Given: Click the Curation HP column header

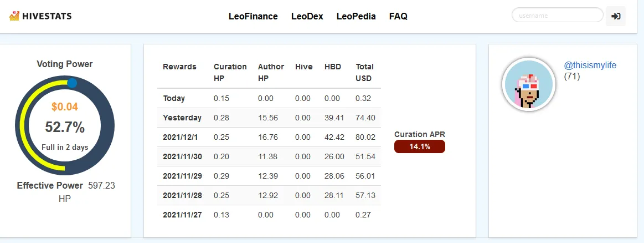Looking at the screenshot, I should (x=230, y=72).
